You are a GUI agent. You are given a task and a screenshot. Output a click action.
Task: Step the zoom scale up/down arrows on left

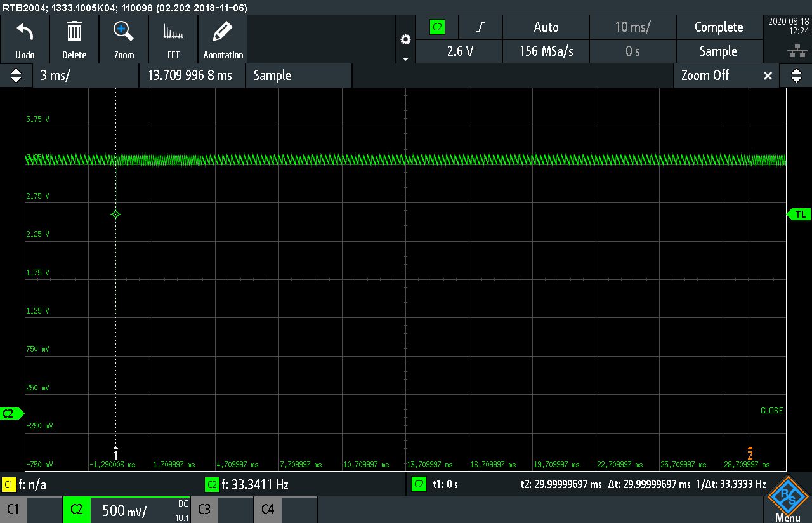point(16,76)
